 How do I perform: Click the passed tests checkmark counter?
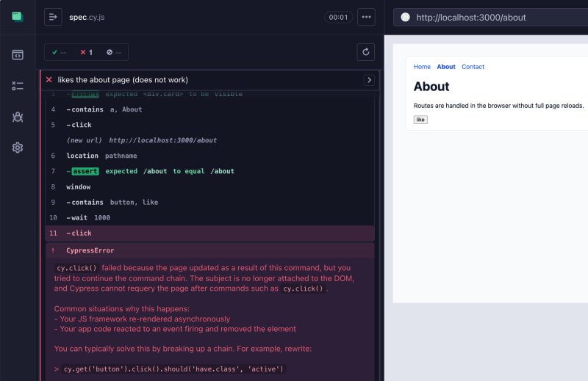tap(60, 52)
